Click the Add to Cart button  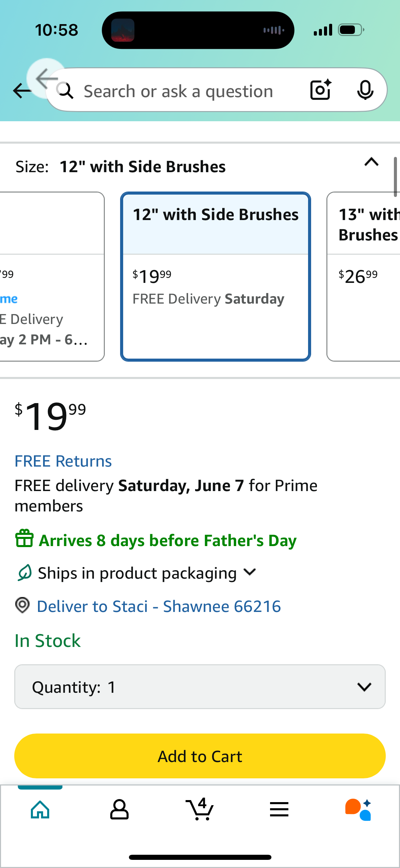pos(200,756)
